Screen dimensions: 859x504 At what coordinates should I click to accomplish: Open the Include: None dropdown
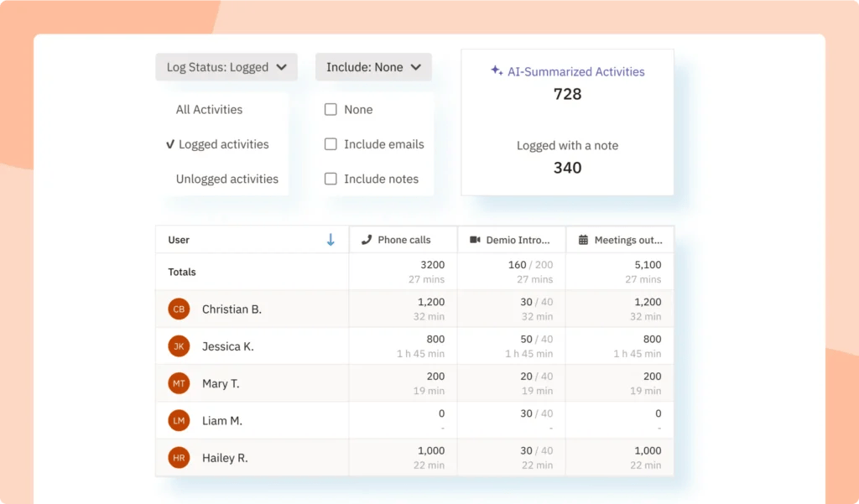click(373, 67)
